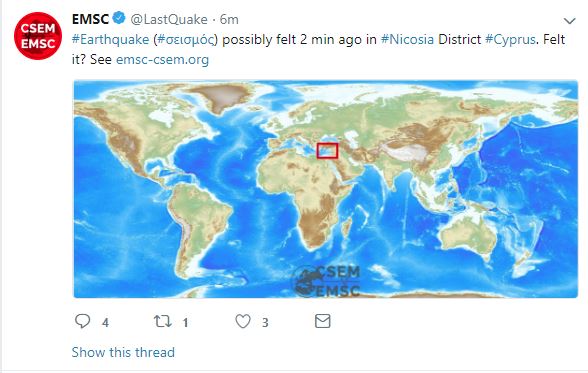Visit the emsc-csem.org link
Image resolution: width=588 pixels, height=373 pixels.
[162, 60]
